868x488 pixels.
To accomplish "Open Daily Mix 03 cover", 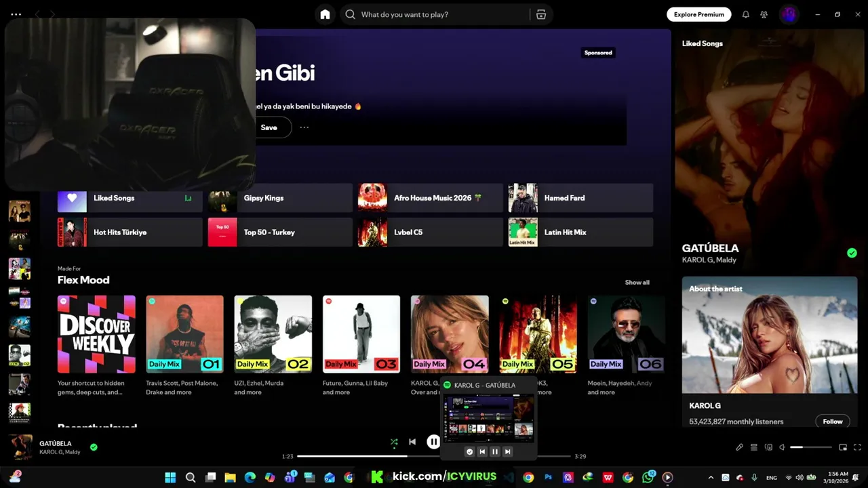I will (361, 334).
